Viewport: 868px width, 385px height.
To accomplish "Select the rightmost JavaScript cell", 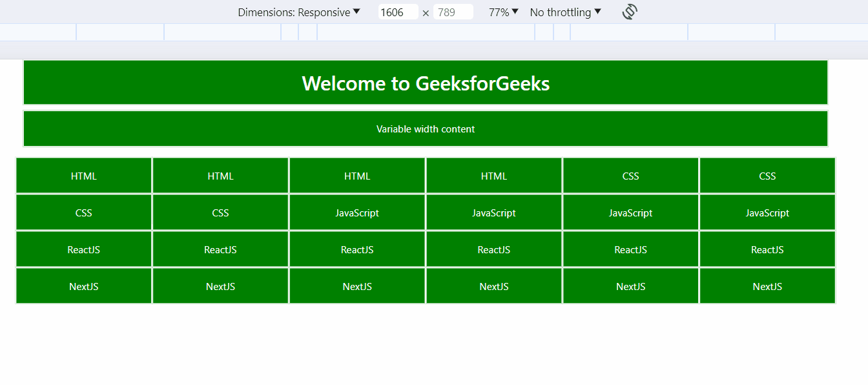I will 767,212.
